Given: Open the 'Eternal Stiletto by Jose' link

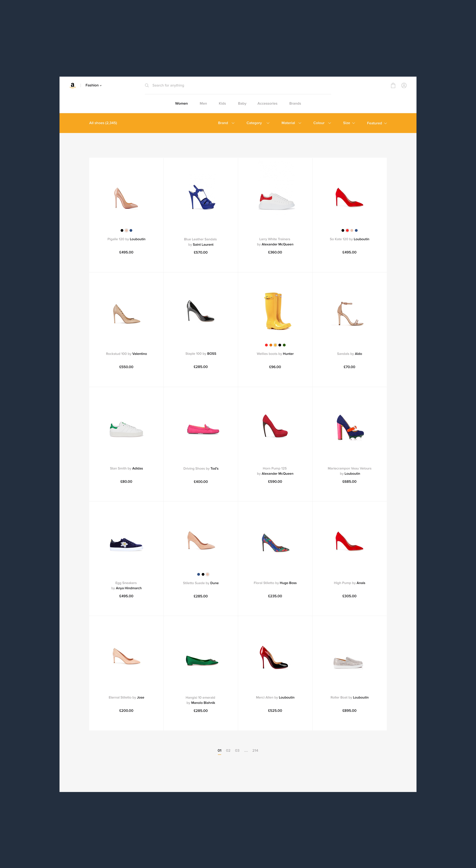Looking at the screenshot, I should 126,698.
